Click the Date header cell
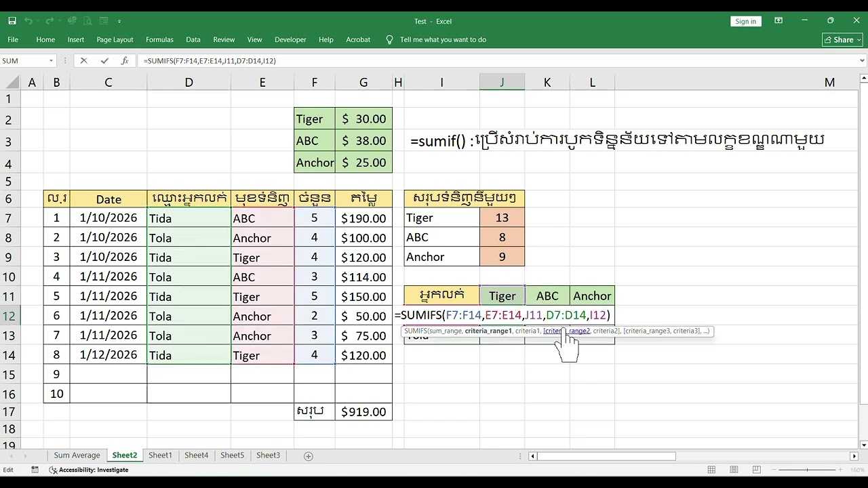Image resolution: width=868 pixels, height=488 pixels. pos(108,199)
